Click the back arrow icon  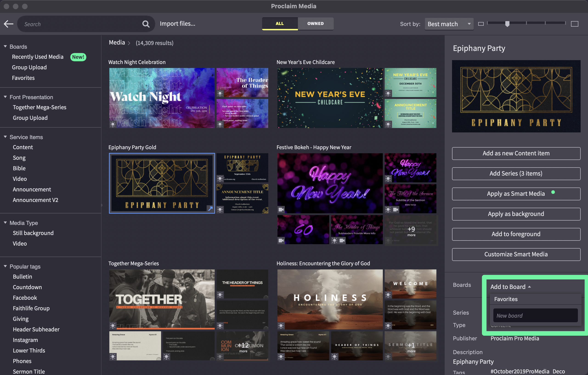tap(8, 24)
